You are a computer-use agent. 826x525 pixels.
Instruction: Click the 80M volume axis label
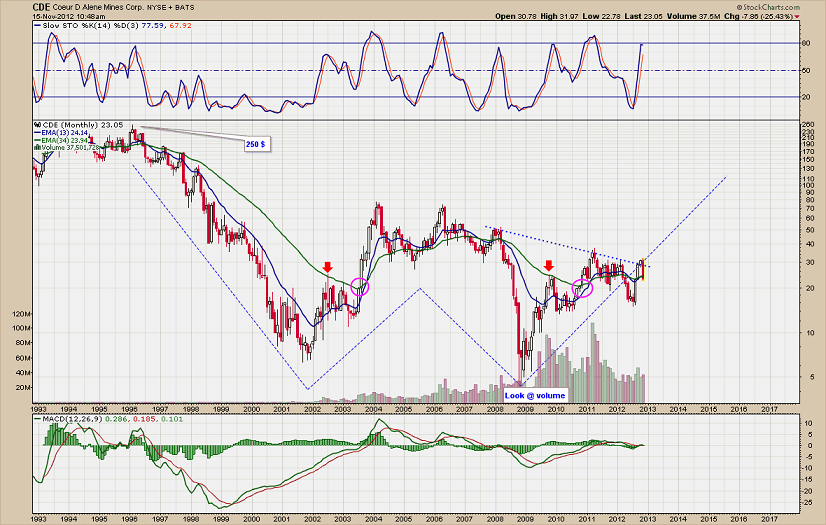pos(23,343)
